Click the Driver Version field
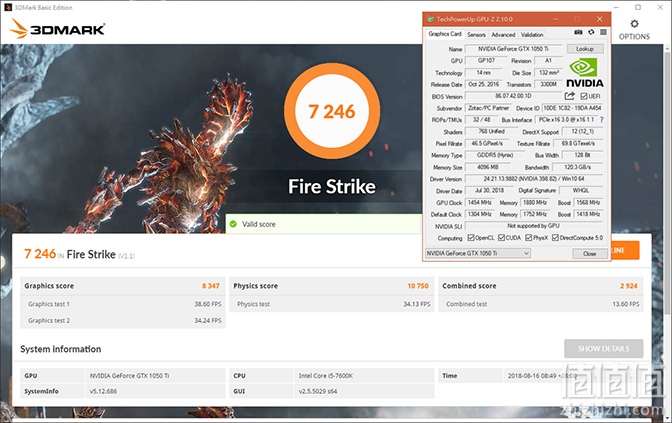The width and height of the screenshot is (672, 423). pyautogui.click(x=534, y=179)
